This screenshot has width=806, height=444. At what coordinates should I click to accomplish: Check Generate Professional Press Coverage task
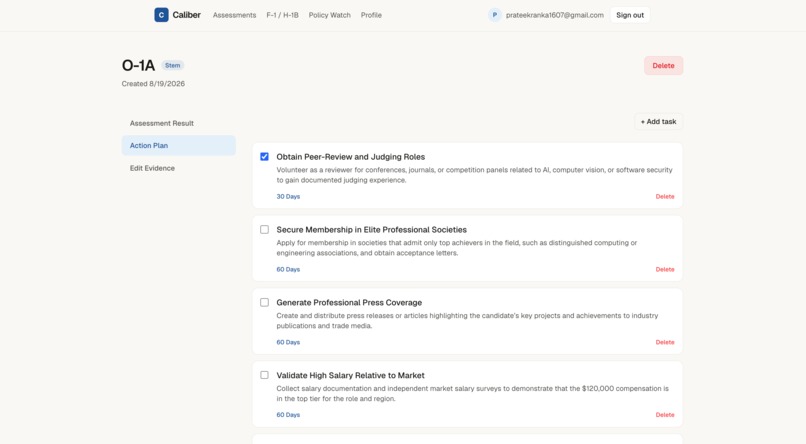pyautogui.click(x=264, y=303)
